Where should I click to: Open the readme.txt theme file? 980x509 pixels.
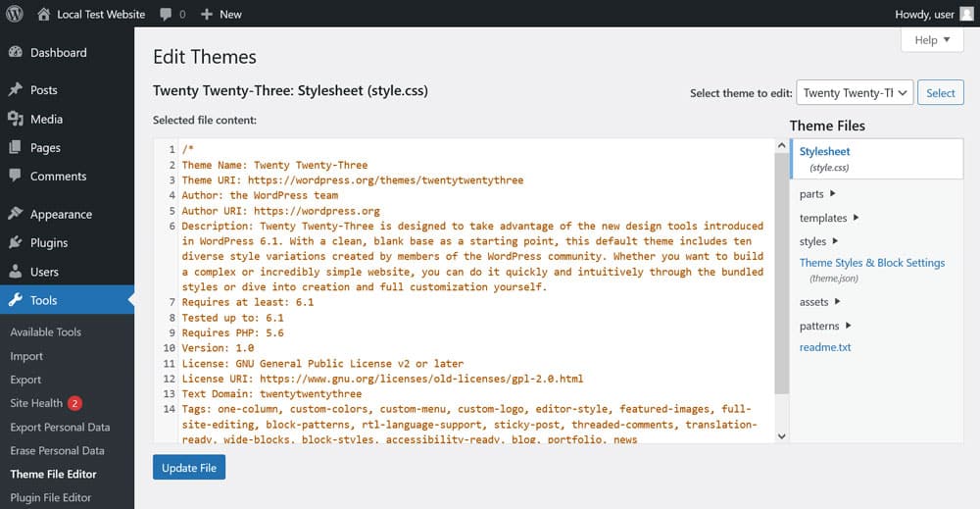(x=825, y=347)
